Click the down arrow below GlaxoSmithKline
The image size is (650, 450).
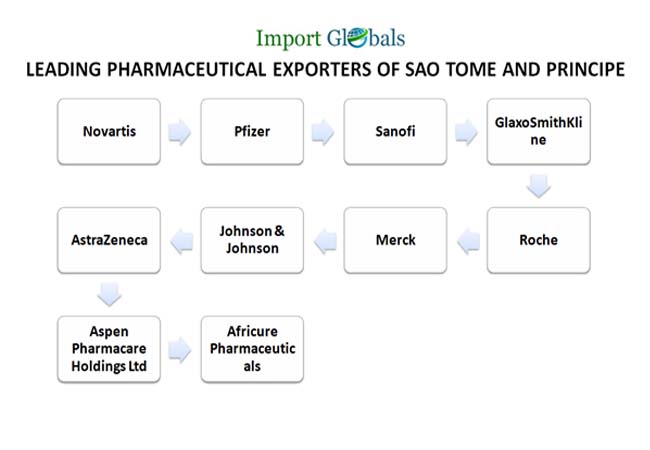538,186
